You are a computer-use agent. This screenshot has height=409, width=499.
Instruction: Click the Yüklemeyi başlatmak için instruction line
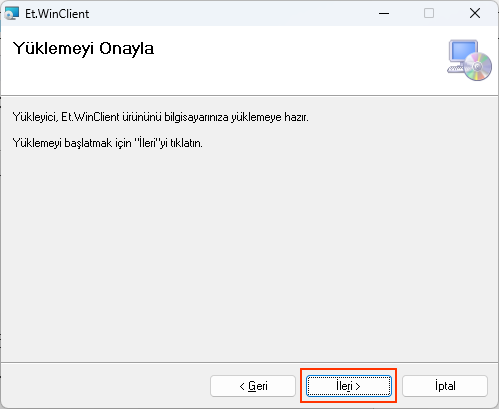[x=107, y=143]
